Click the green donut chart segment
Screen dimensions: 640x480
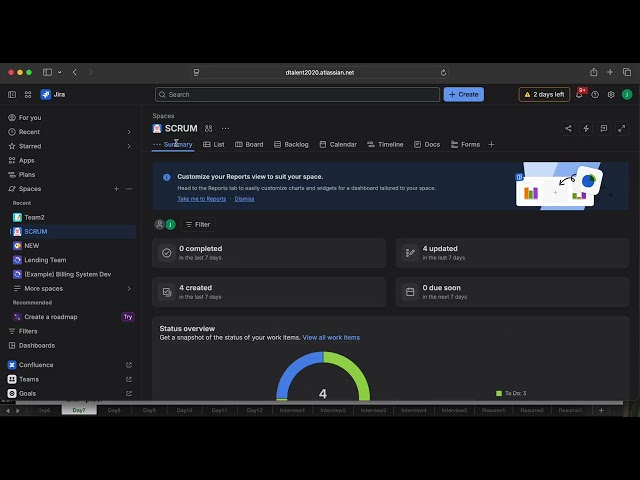(356, 371)
